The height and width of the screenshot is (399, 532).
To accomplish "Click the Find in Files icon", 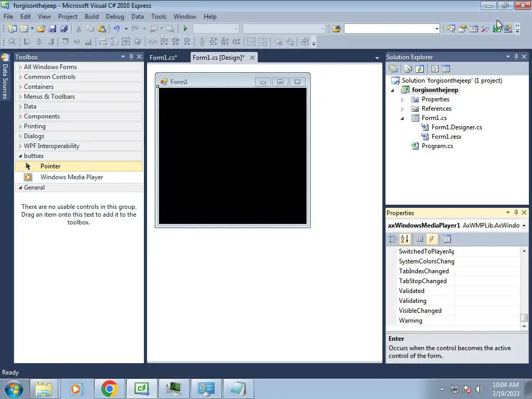I will pos(336,29).
